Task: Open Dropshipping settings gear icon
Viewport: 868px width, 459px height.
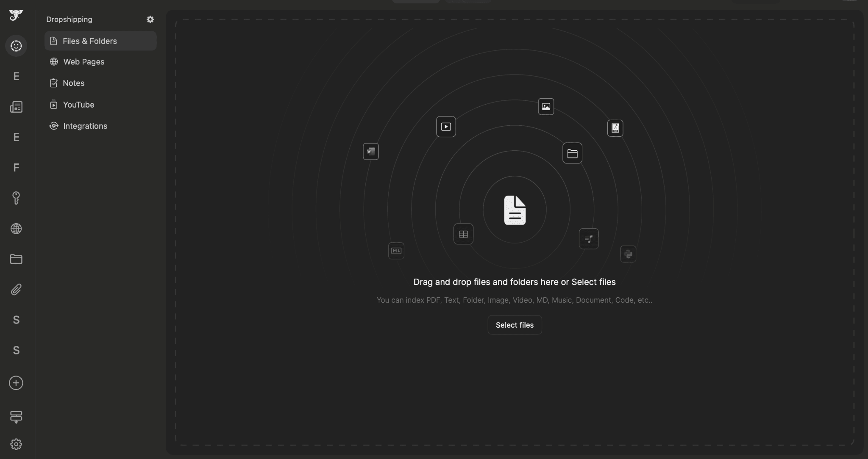Action: (150, 19)
